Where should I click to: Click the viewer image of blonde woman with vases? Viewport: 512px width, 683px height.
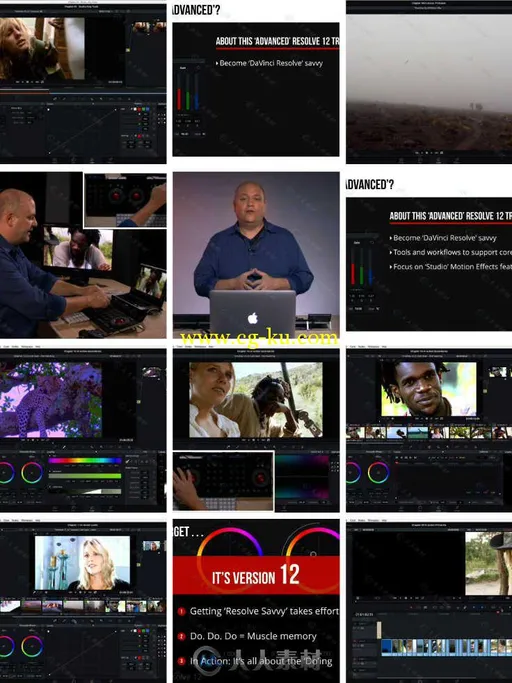(x=82, y=562)
